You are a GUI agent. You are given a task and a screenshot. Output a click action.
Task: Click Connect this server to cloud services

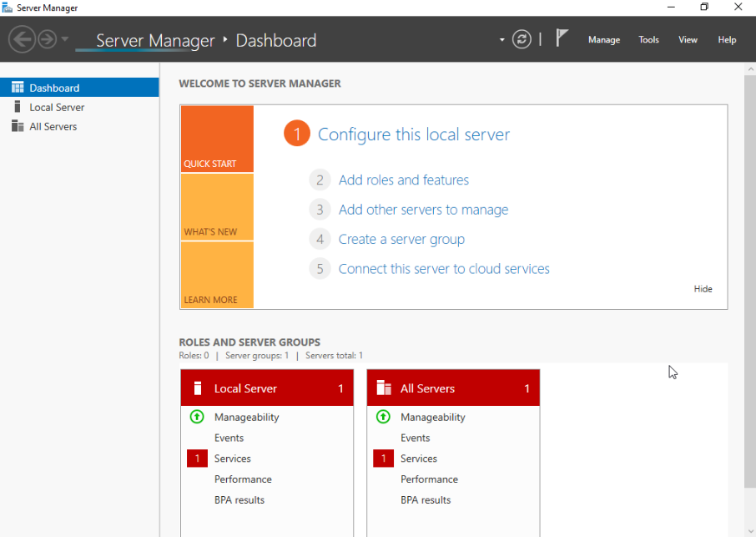coord(444,269)
